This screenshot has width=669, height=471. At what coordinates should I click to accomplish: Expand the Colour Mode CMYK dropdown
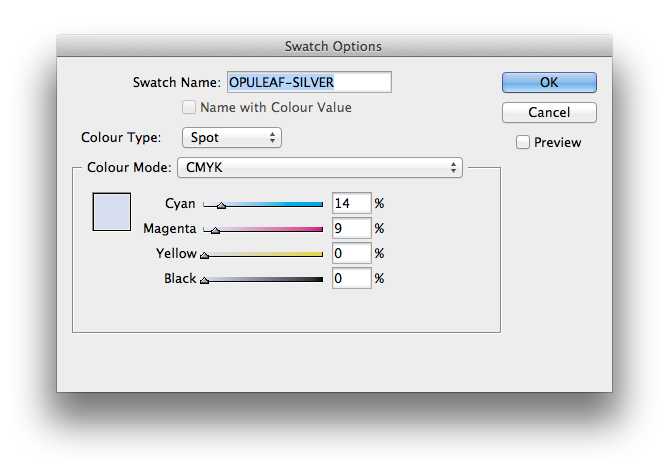pyautogui.click(x=319, y=167)
